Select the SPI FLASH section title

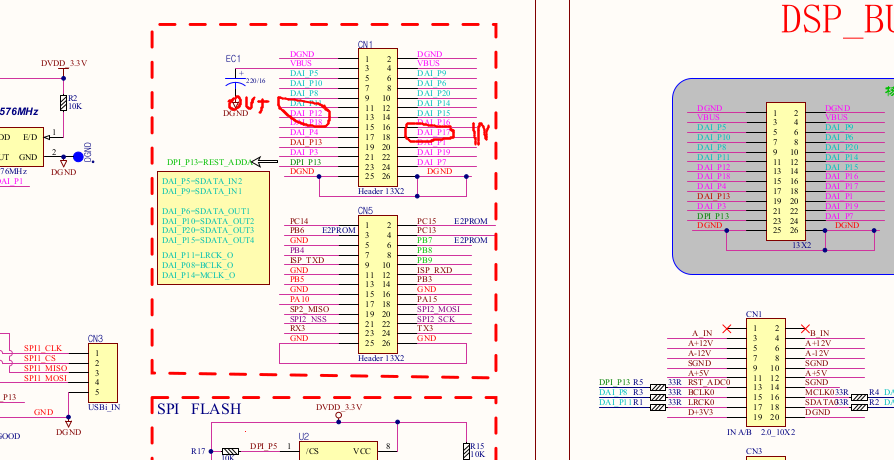point(199,409)
